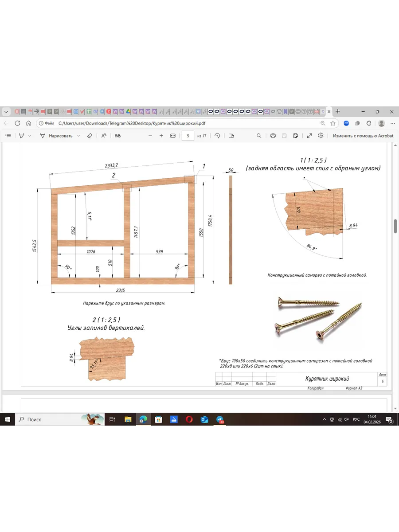This screenshot has height=532, width=399.
Task: Expand the Нарисовать pen options dropdown
Action: tap(78, 136)
